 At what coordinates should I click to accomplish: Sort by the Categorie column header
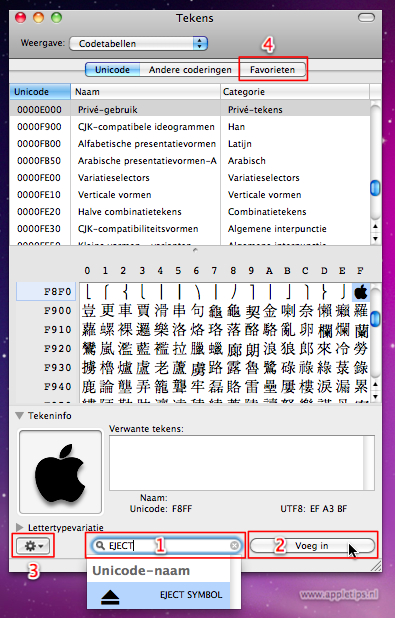click(x=295, y=92)
